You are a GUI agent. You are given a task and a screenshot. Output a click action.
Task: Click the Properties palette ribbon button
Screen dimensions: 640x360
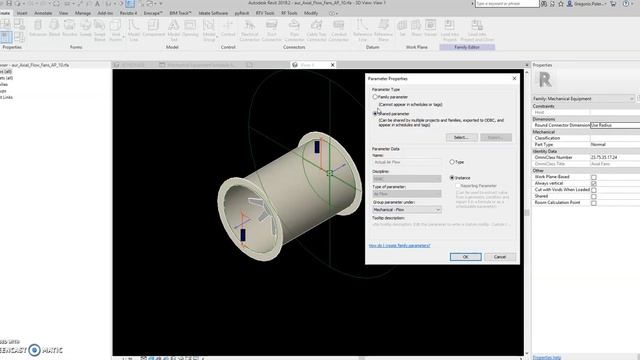[x=6, y=38]
